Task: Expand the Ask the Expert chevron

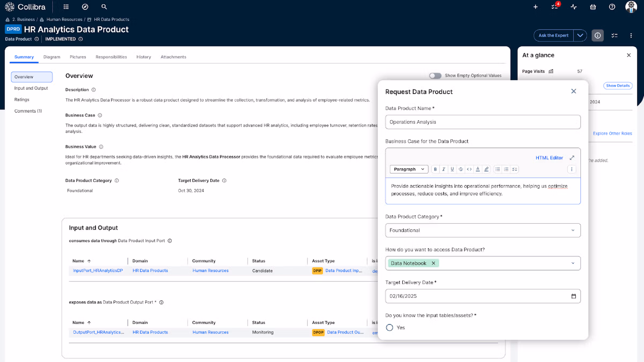Action: pos(580,35)
